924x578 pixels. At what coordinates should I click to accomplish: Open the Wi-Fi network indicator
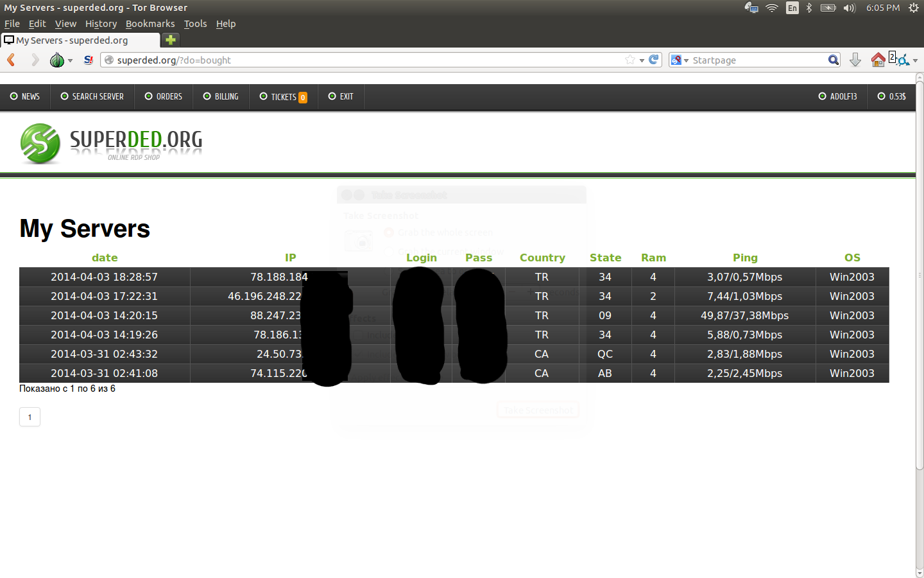[x=772, y=8]
